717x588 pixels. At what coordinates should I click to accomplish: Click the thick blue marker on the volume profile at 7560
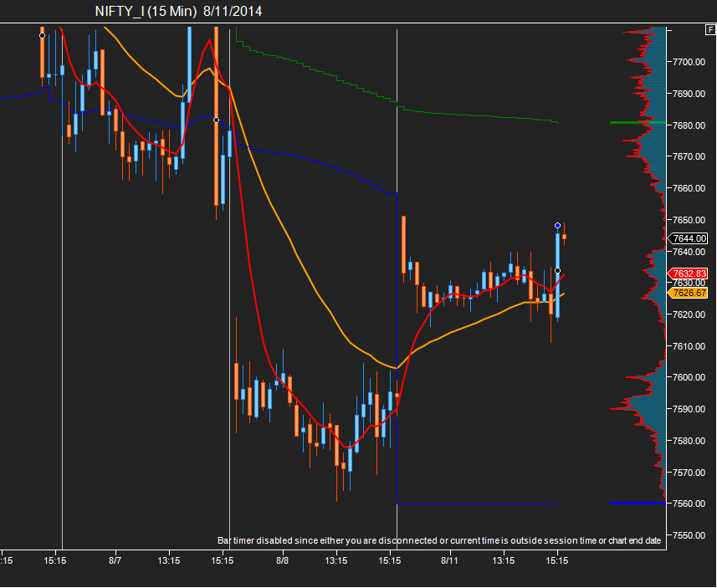(x=638, y=503)
